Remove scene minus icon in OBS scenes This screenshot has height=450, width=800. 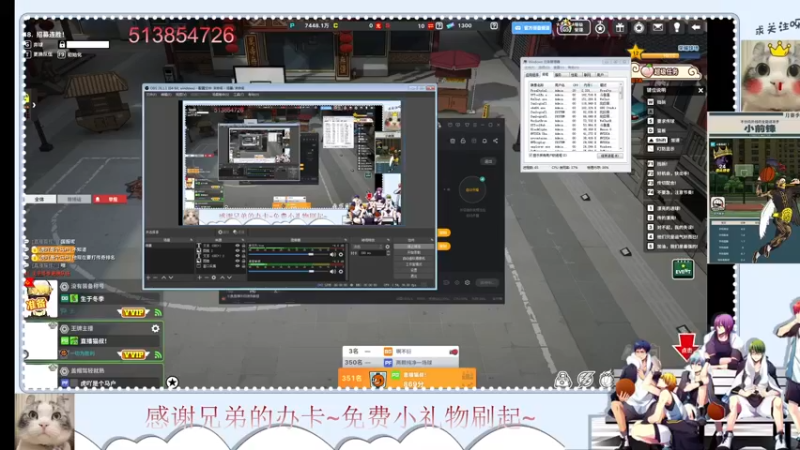155,278
